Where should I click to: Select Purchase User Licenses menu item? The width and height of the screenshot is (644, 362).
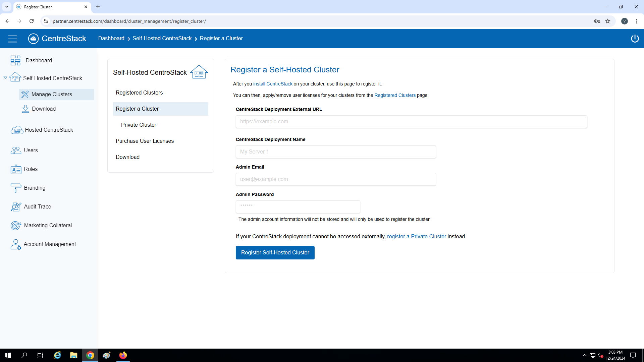point(161,141)
